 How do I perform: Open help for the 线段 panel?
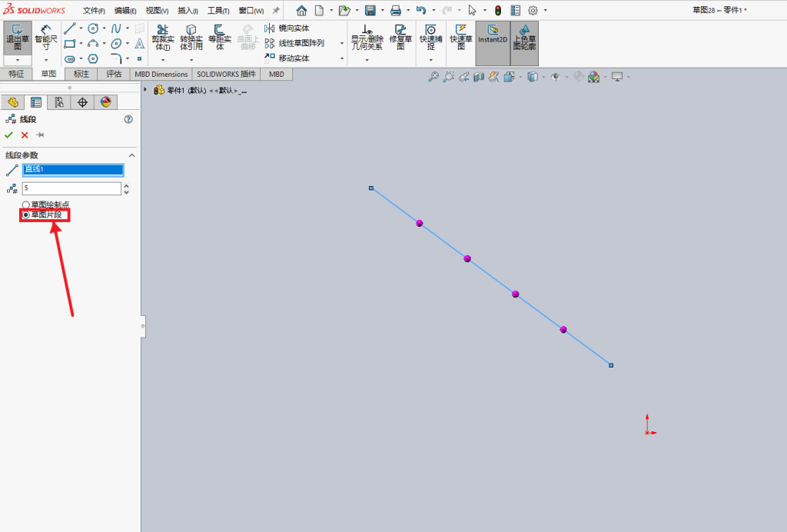click(128, 119)
